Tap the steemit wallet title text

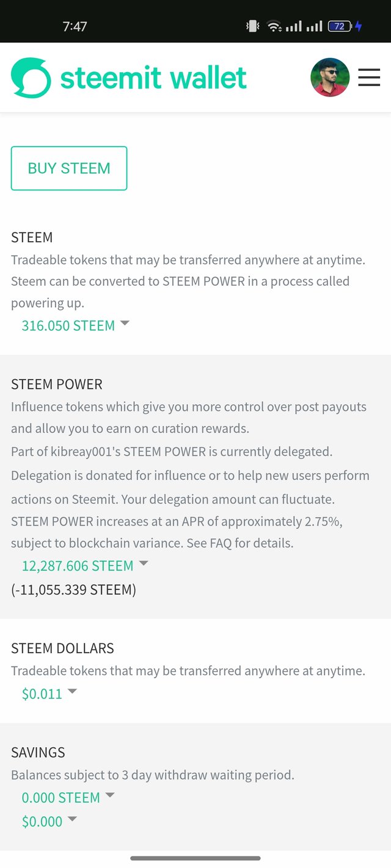(x=153, y=78)
